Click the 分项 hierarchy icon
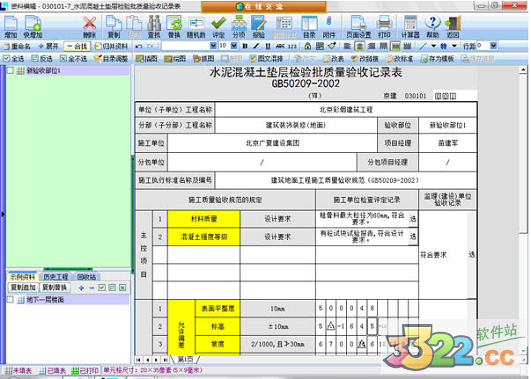Screen dimensions: 531x379 (x=239, y=27)
